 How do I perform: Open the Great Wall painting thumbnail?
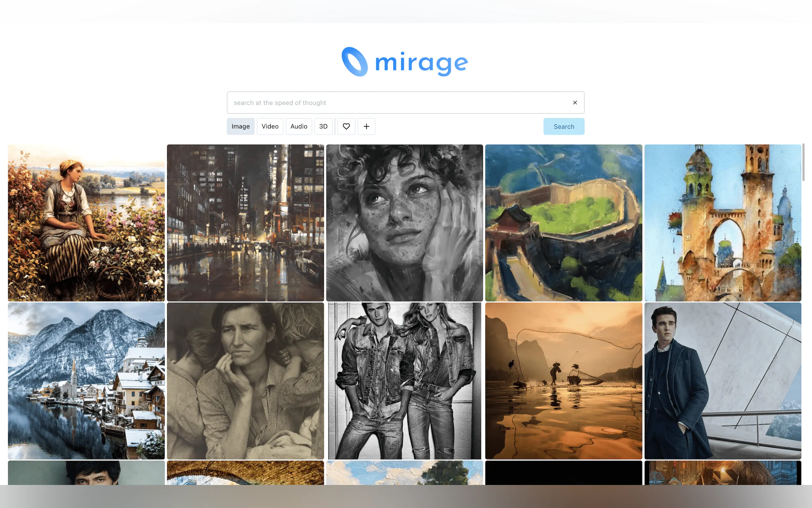[563, 223]
